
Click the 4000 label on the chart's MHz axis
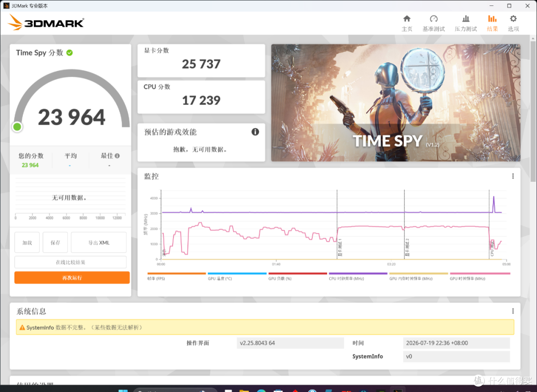click(154, 198)
